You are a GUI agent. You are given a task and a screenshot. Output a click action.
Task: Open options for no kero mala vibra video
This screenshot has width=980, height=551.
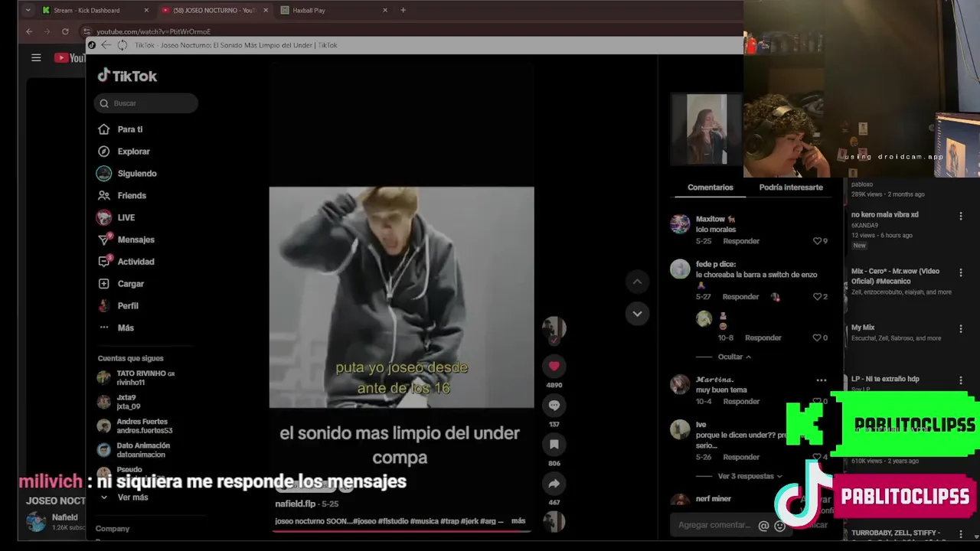click(x=961, y=217)
